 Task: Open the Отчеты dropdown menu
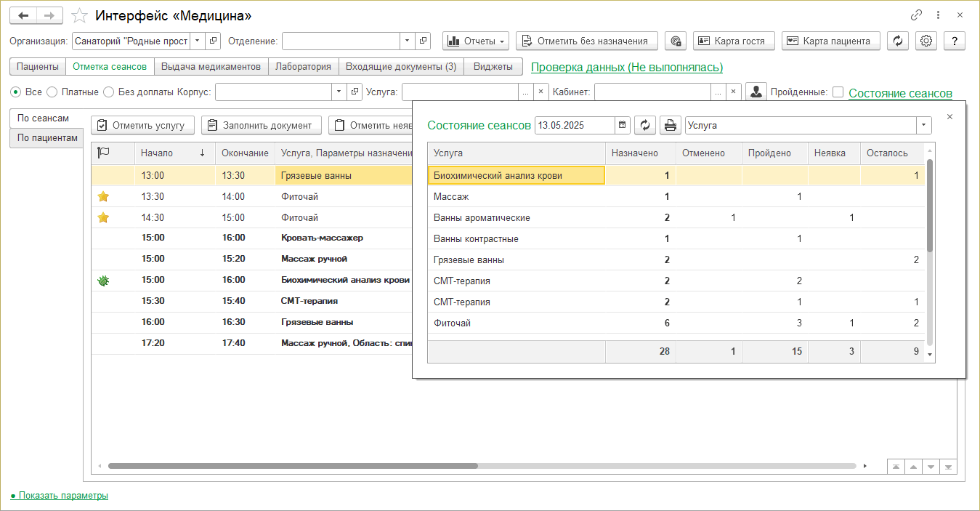point(475,41)
